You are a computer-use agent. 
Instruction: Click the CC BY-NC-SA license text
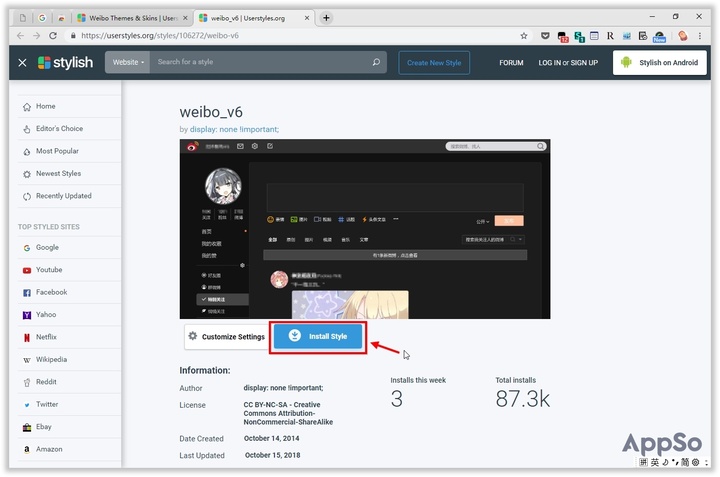(x=288, y=413)
